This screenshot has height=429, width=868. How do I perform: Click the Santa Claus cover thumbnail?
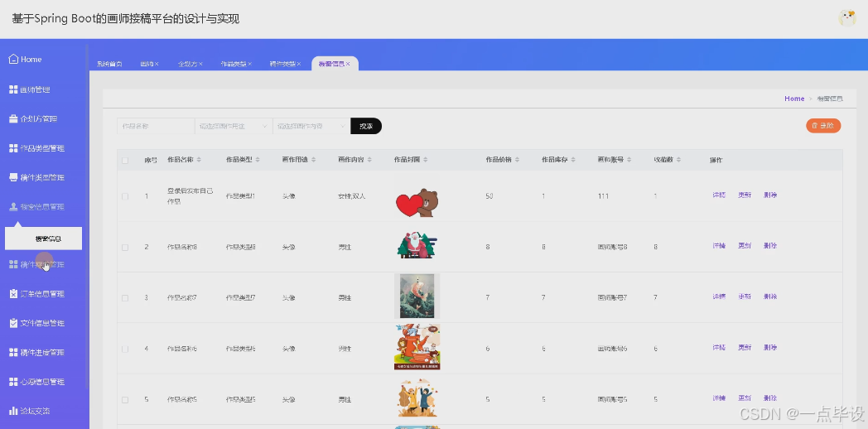[x=417, y=245]
